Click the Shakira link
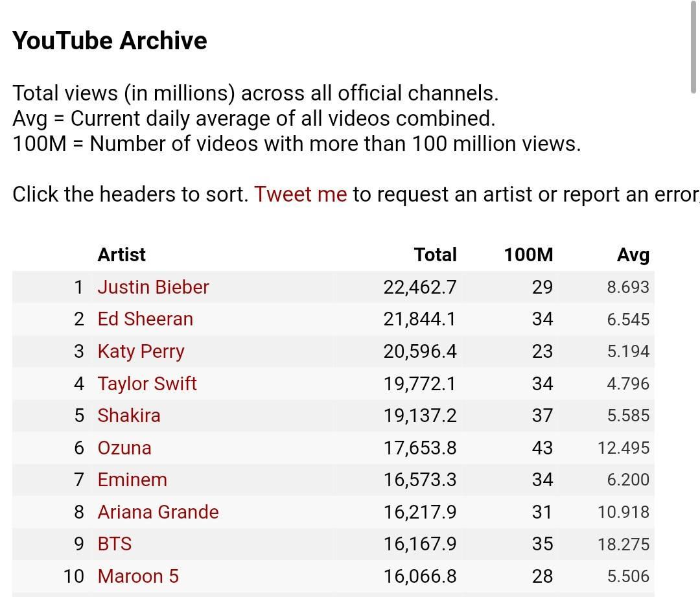The image size is (700, 597). (128, 416)
